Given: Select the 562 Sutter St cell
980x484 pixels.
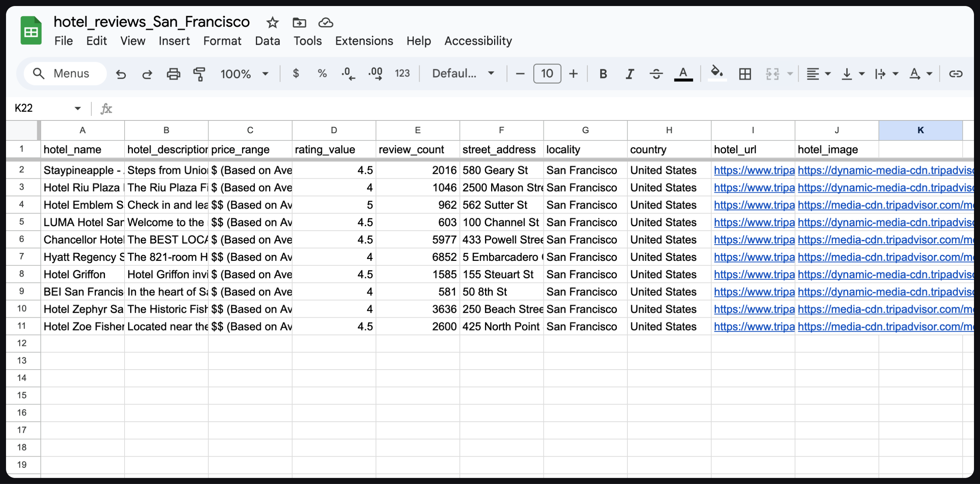Looking at the screenshot, I should (x=501, y=205).
